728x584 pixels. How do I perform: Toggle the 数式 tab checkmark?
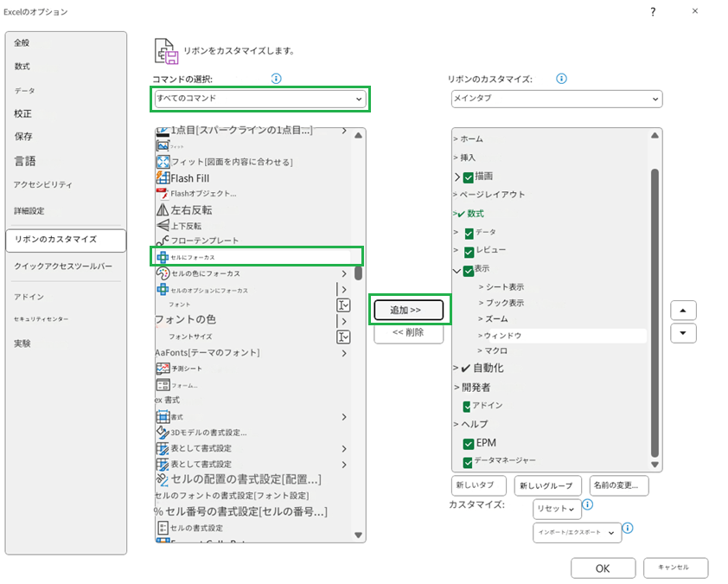click(461, 215)
